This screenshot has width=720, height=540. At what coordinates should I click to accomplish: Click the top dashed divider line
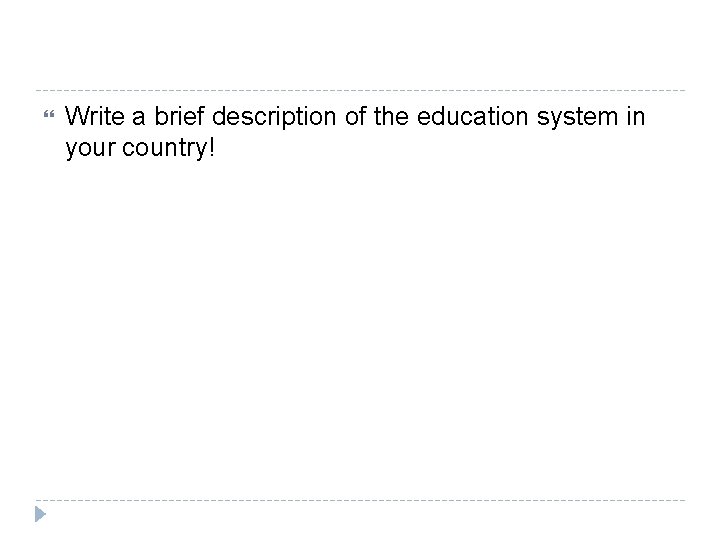[x=360, y=90]
